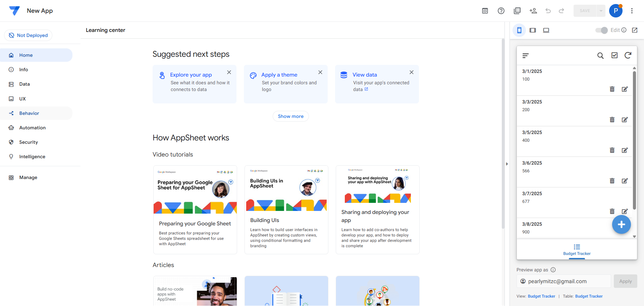Click the main page vertical scrollbar
644x306 pixels.
click(x=503, y=134)
